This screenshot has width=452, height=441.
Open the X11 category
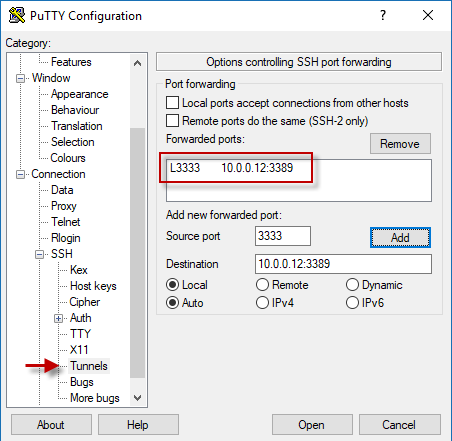79,350
